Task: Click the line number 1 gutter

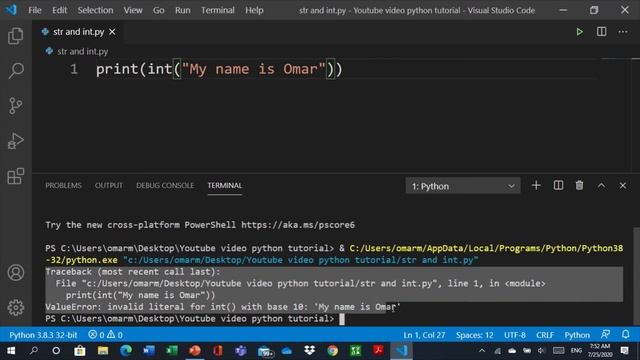Action: 74,69
